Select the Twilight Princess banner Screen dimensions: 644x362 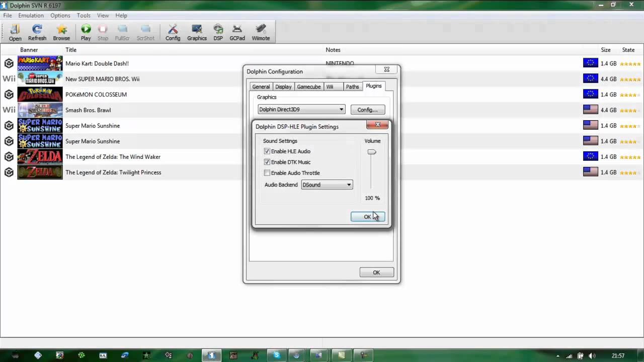tap(40, 172)
